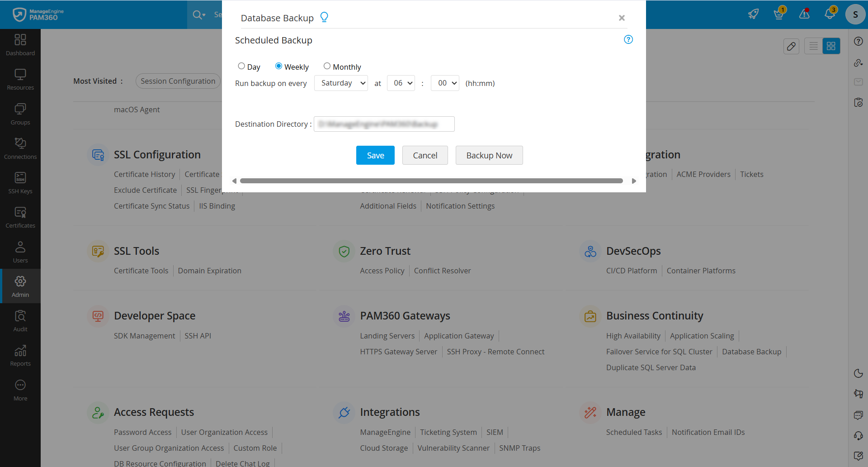Open the Access Policy link
This screenshot has height=467, width=868.
[382, 271]
